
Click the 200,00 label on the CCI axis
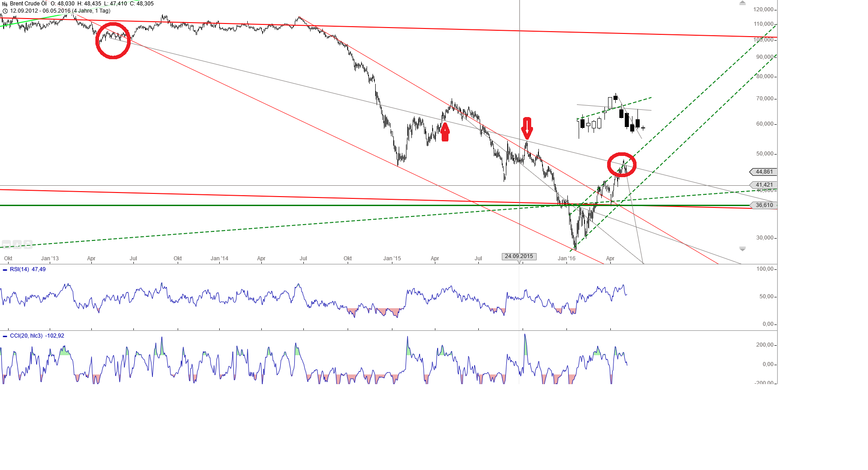coord(765,345)
